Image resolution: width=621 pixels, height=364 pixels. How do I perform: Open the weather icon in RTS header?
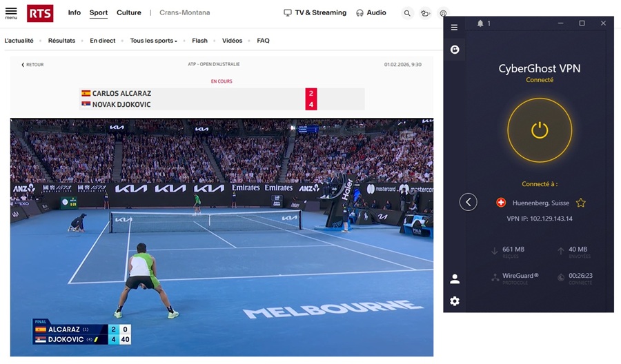(x=425, y=13)
